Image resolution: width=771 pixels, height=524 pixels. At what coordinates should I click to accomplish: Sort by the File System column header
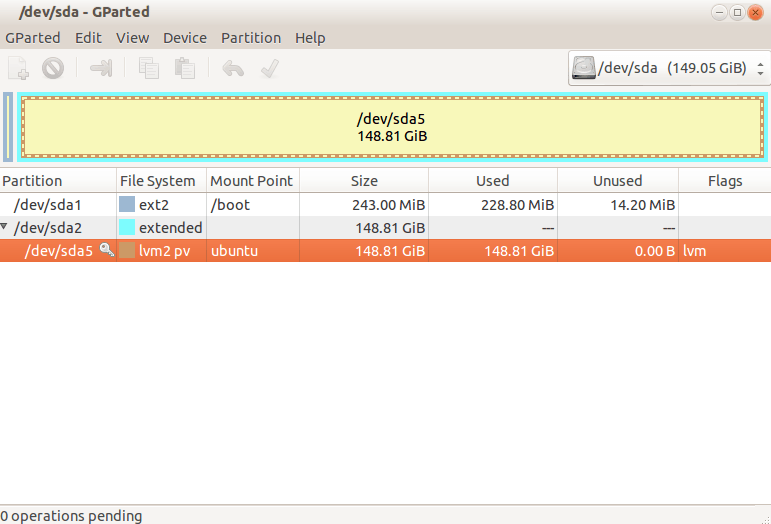158,181
